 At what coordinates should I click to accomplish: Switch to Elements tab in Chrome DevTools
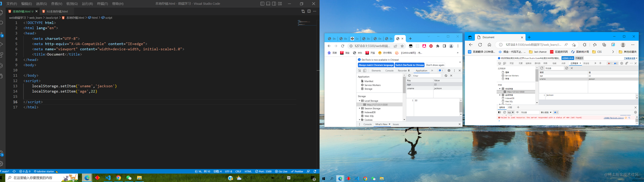coord(376,70)
